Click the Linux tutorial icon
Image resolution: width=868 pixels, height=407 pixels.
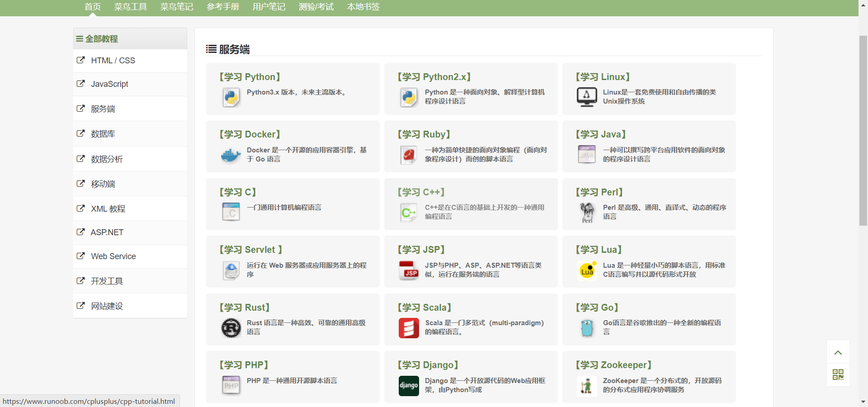tap(586, 97)
